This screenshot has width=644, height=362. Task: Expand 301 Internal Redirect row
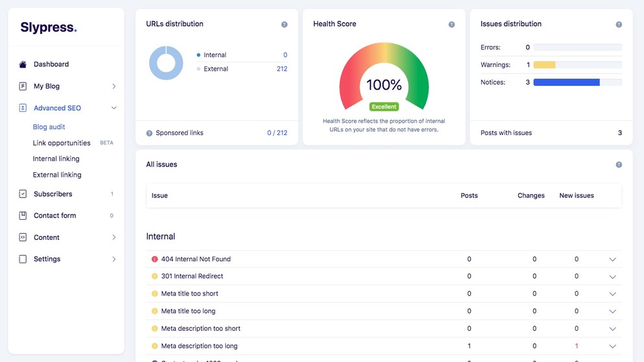pyautogui.click(x=612, y=277)
